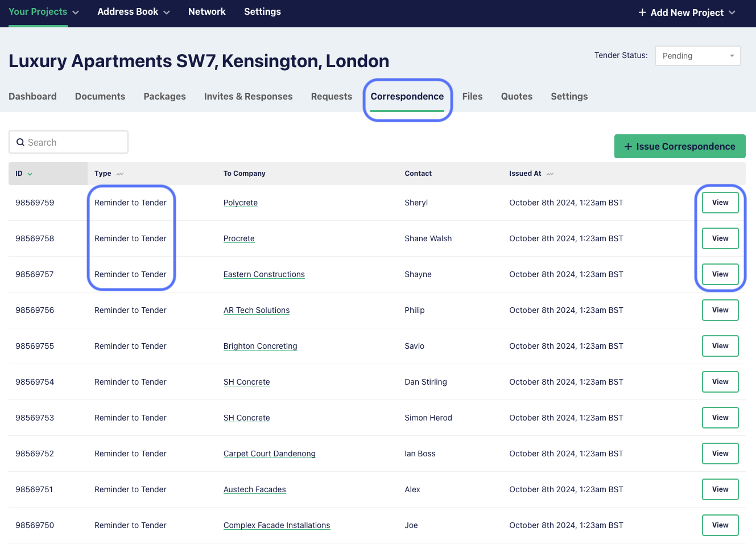Click ID 98569750 cell
The height and width of the screenshot is (544, 756).
[35, 525]
